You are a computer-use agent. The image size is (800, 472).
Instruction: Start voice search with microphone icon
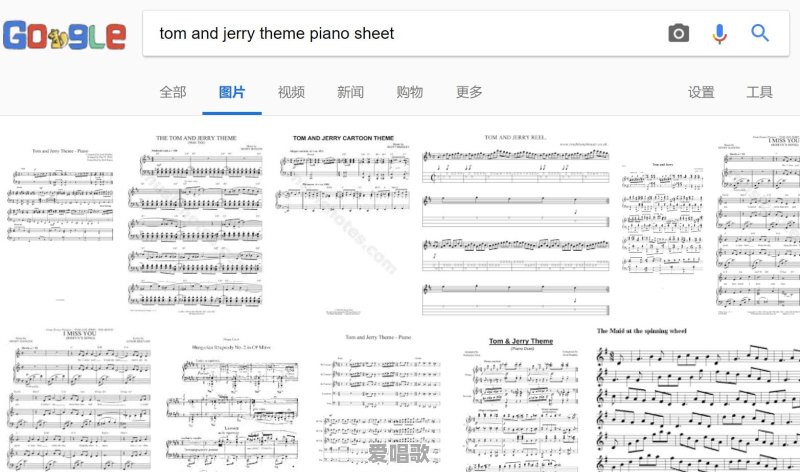(x=719, y=34)
